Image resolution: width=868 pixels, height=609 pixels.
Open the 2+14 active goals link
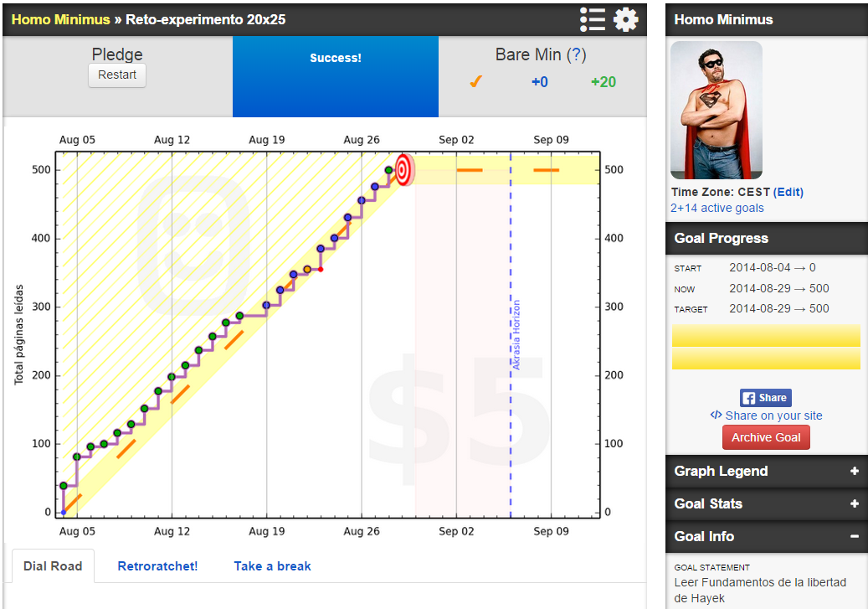[716, 208]
